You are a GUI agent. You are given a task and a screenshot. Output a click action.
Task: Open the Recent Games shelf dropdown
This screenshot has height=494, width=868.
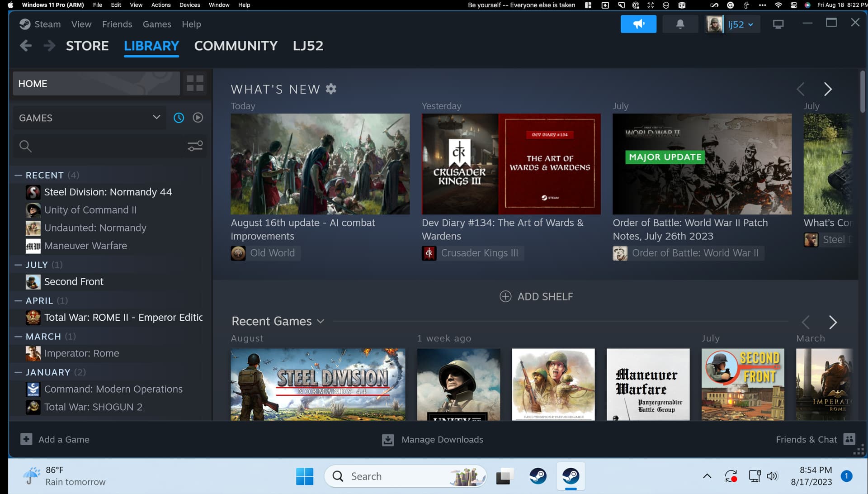tap(321, 322)
